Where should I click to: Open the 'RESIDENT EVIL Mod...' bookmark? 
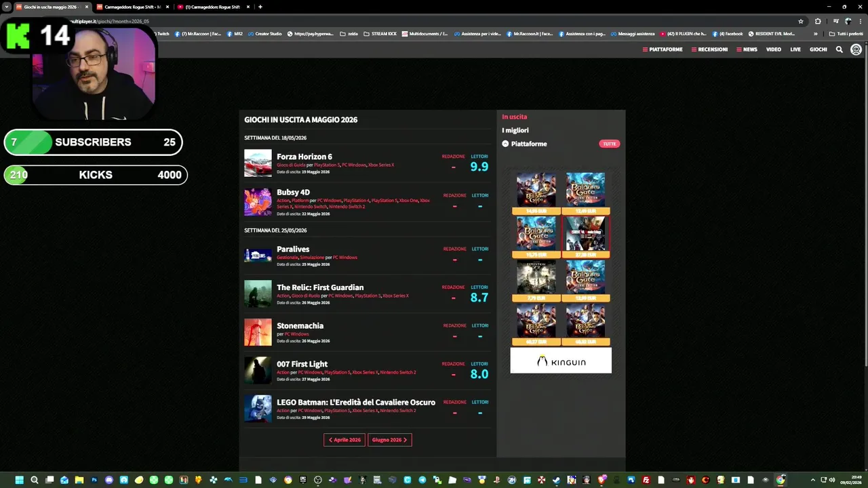(x=771, y=34)
